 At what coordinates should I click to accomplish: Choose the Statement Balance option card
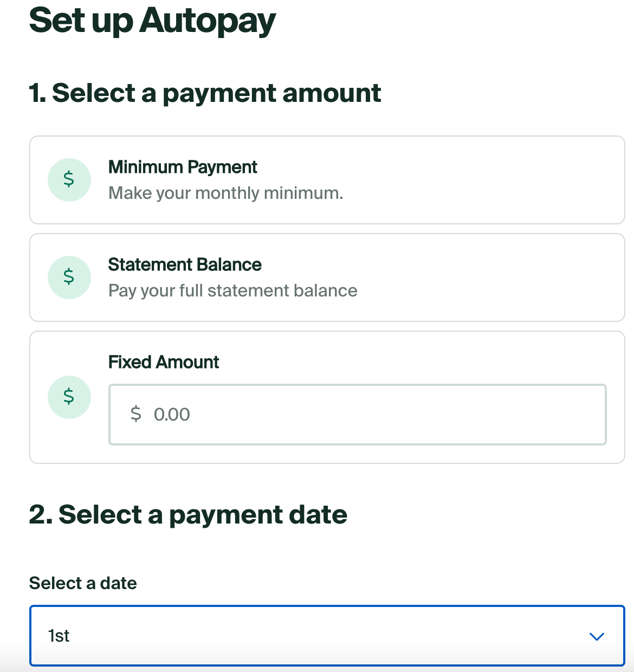461,277
